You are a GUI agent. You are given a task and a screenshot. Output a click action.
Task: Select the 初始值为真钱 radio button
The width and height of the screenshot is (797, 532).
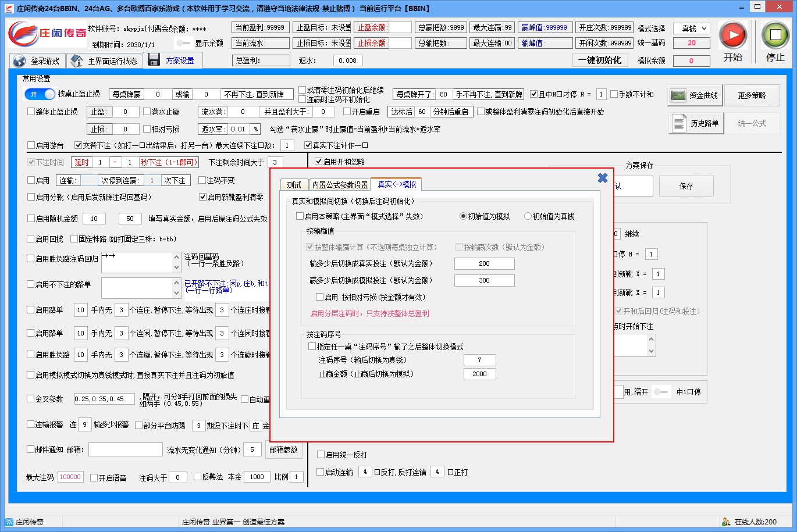click(528, 216)
